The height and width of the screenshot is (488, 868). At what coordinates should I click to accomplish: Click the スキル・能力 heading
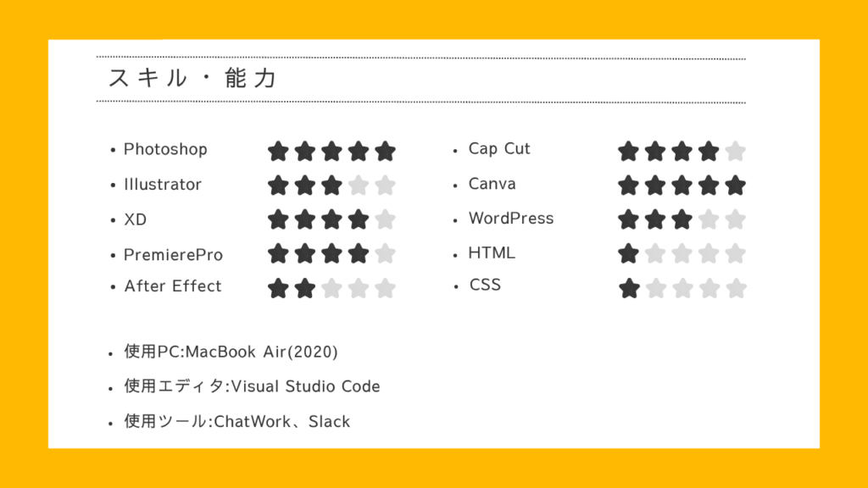coord(193,79)
